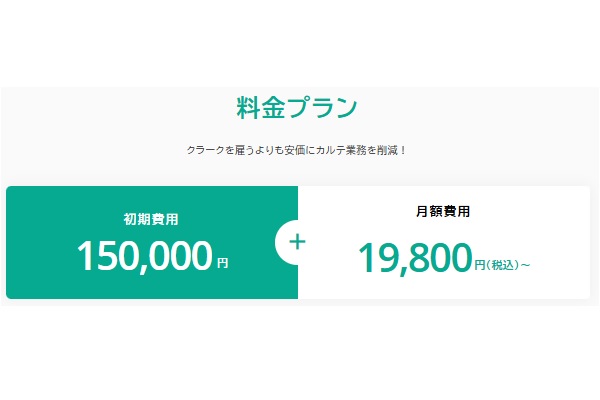Image resolution: width=600 pixels, height=400 pixels.
Task: Click the 初期費用 label
Action: (151, 217)
